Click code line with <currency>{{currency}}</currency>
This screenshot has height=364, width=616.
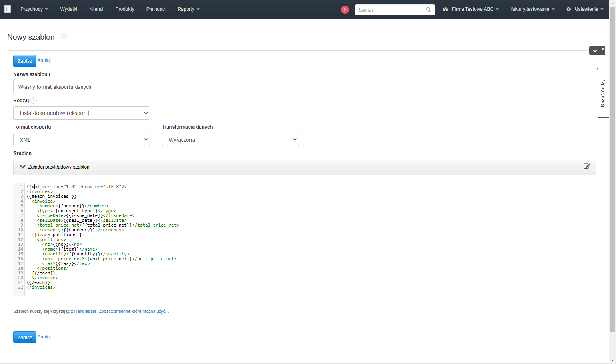coord(80,230)
